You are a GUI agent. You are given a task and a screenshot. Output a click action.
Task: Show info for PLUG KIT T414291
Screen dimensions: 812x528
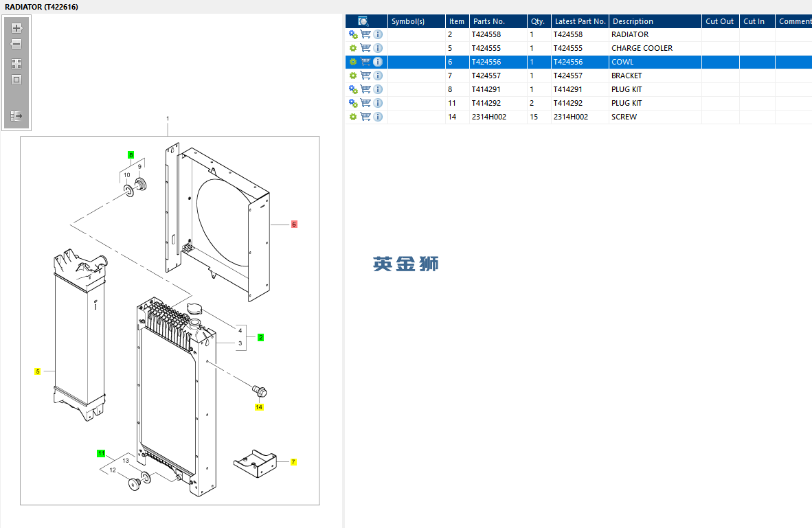(x=378, y=89)
